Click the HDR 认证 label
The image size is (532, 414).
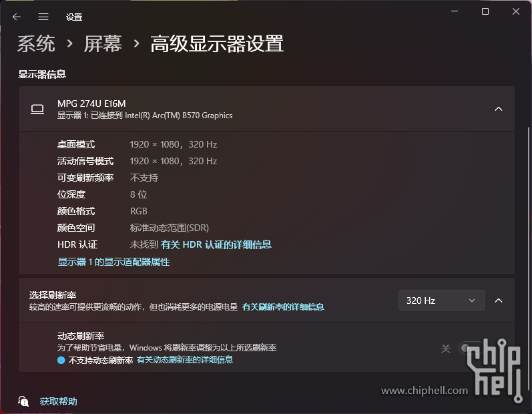77,244
